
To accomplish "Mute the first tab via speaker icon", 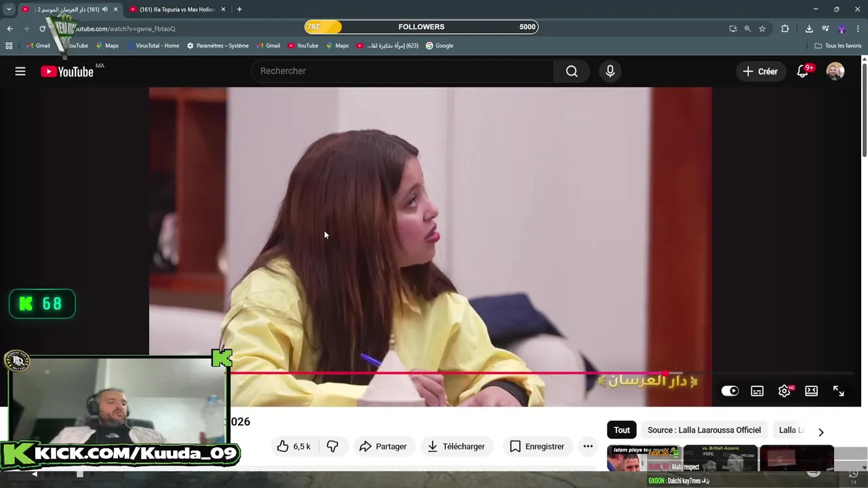I will pyautogui.click(x=104, y=9).
